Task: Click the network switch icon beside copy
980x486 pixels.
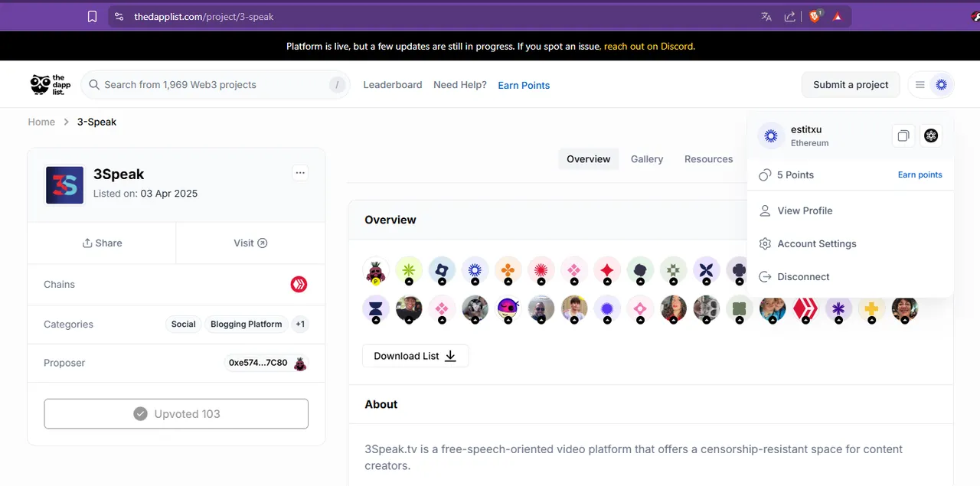Action: pos(931,135)
